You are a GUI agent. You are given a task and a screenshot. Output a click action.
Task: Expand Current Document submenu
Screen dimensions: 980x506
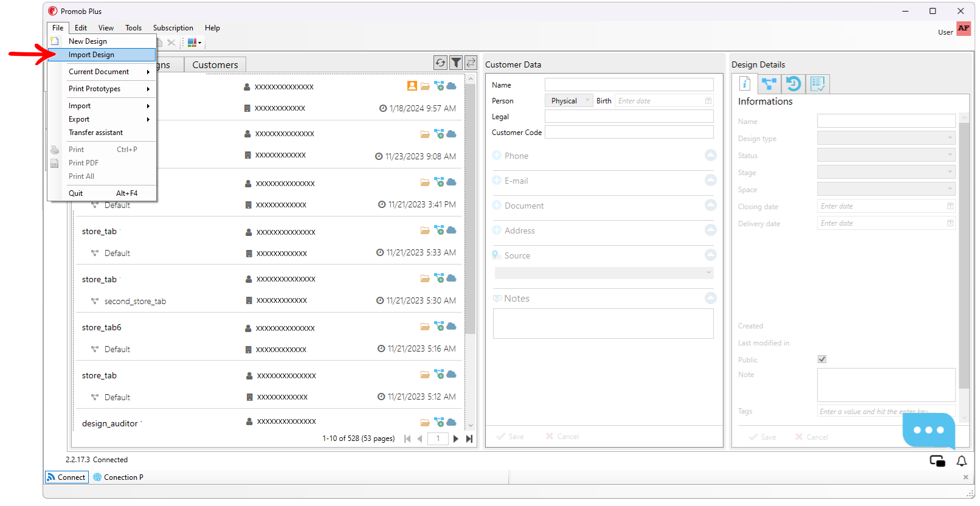click(102, 72)
